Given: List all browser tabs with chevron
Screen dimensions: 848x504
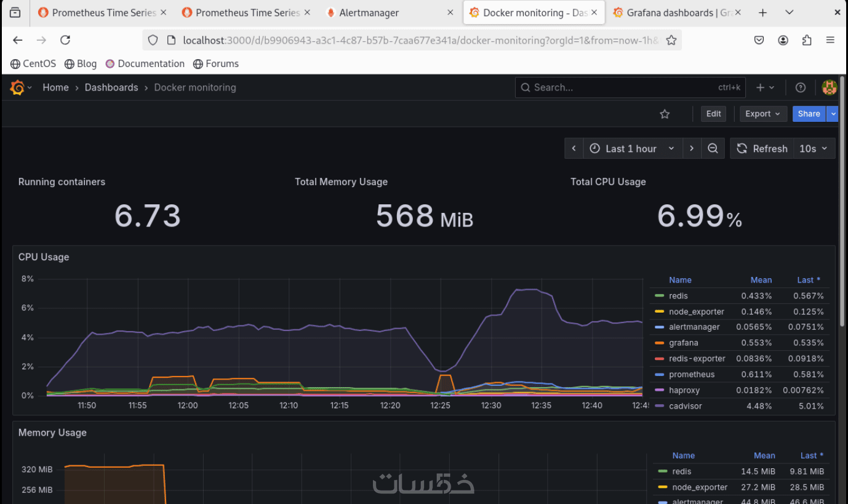Looking at the screenshot, I should click(790, 12).
